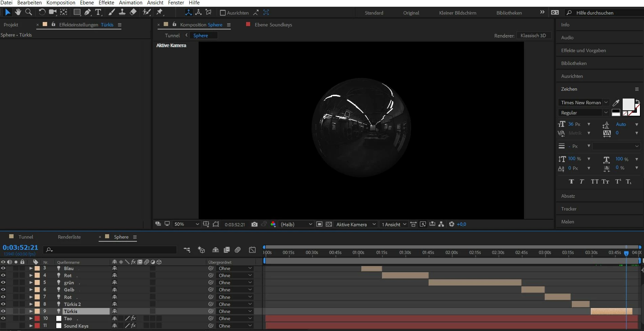
Task: Open the Tracker panel
Action: 569,209
